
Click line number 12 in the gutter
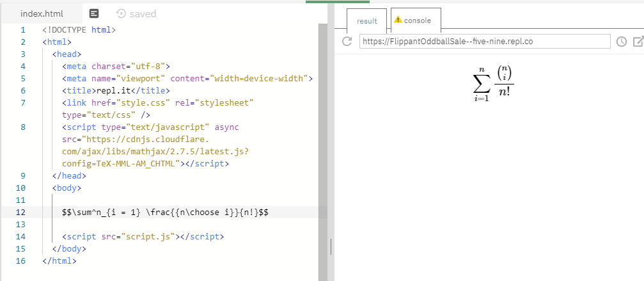click(x=22, y=213)
